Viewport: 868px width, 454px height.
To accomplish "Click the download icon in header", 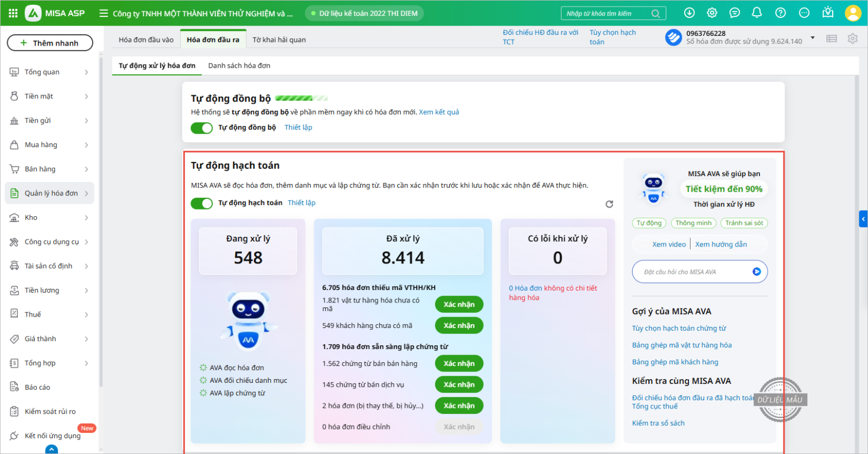I will click(x=690, y=13).
